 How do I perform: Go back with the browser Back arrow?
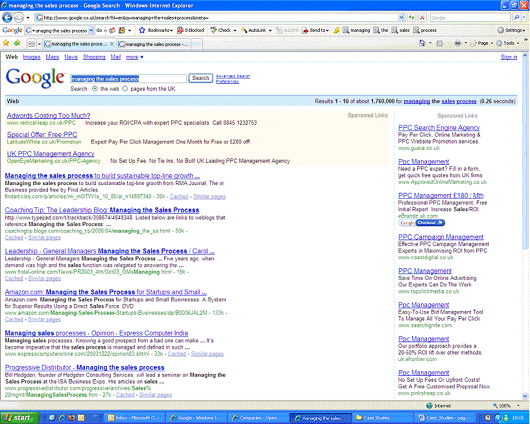(x=7, y=17)
